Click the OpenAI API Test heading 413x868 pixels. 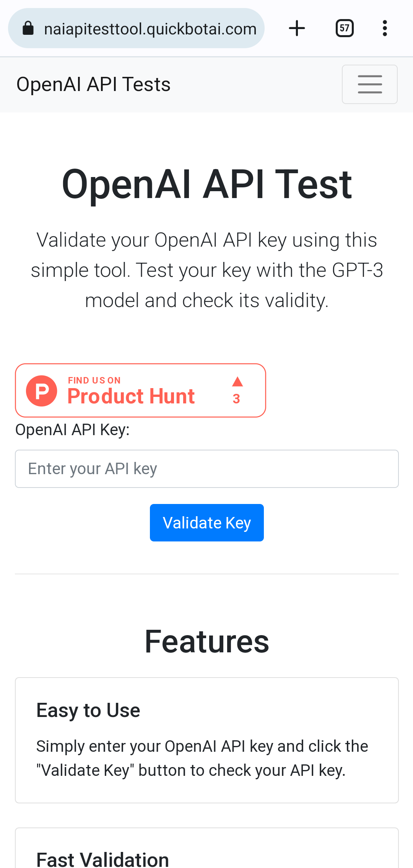point(207,184)
